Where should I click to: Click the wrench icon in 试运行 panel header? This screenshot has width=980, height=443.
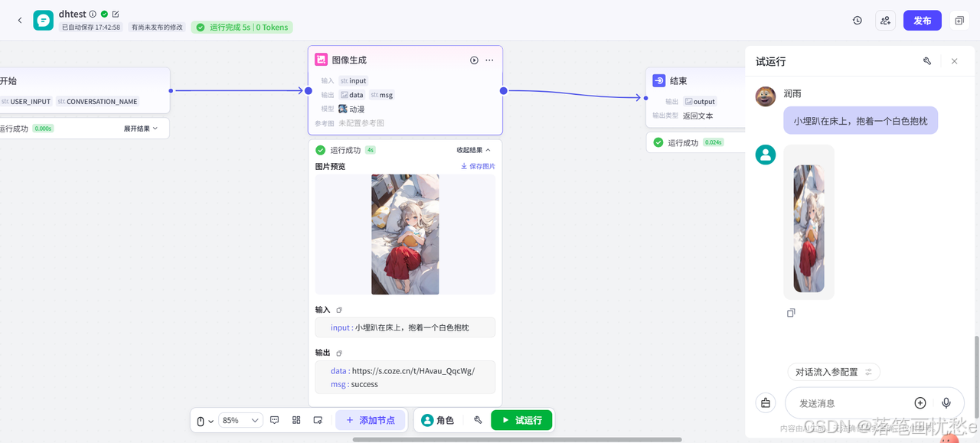pos(927,61)
